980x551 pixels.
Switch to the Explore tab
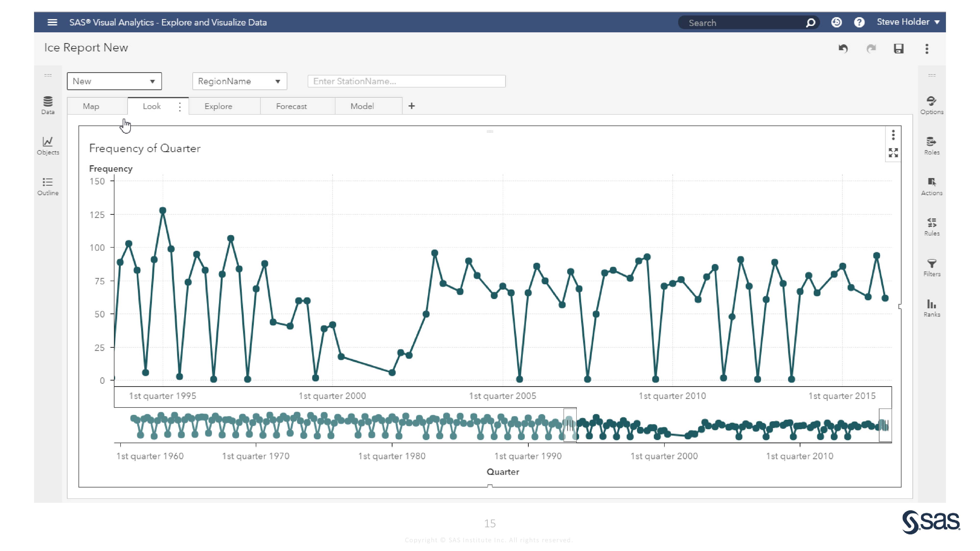click(218, 106)
